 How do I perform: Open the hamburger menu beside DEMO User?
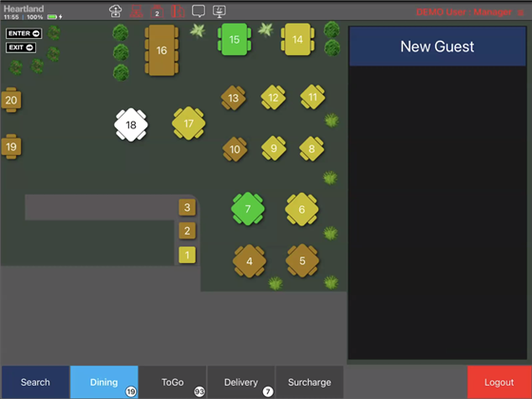pyautogui.click(x=521, y=12)
